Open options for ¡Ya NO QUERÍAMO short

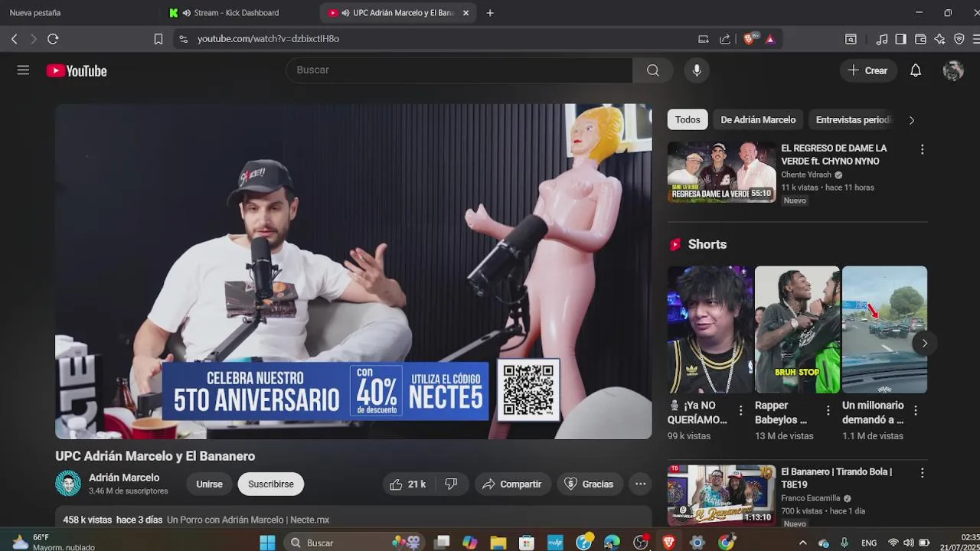coord(740,411)
